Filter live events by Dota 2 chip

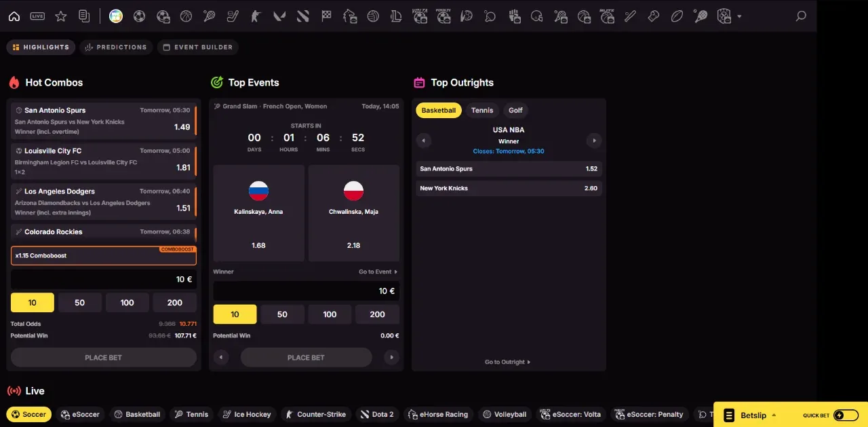coord(377,414)
